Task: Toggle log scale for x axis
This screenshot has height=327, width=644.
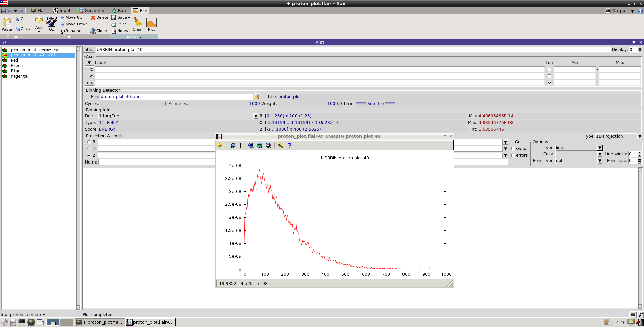Action: tap(549, 70)
